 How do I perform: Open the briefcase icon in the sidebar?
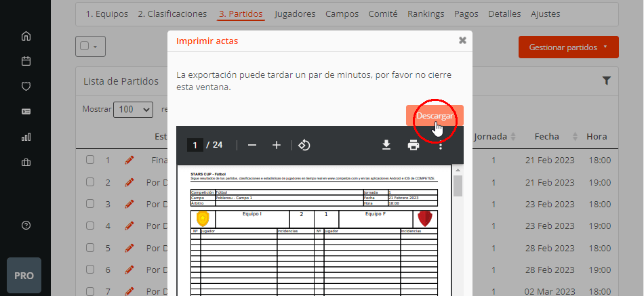26,162
